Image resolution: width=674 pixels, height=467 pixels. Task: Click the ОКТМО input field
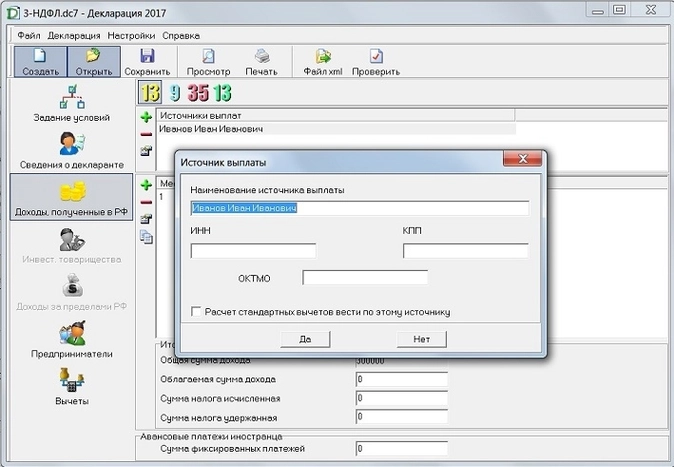pyautogui.click(x=365, y=277)
